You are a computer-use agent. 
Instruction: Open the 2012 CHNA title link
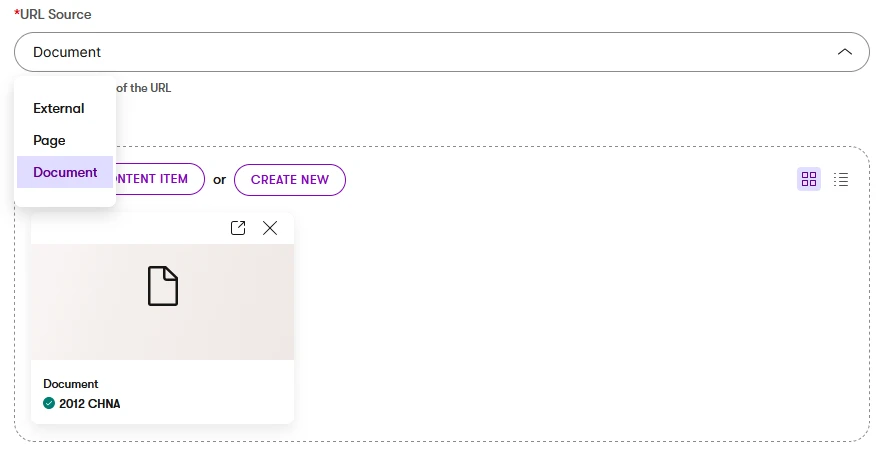coord(89,404)
